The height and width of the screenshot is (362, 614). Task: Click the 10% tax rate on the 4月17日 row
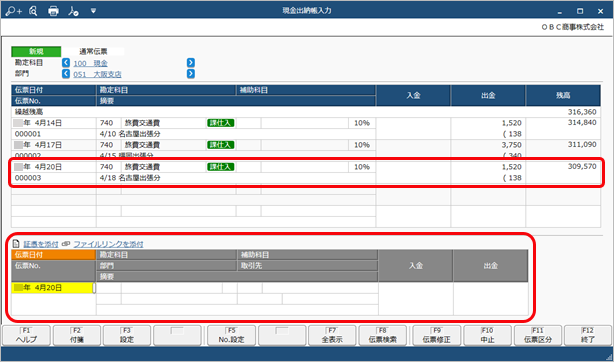[x=362, y=145]
